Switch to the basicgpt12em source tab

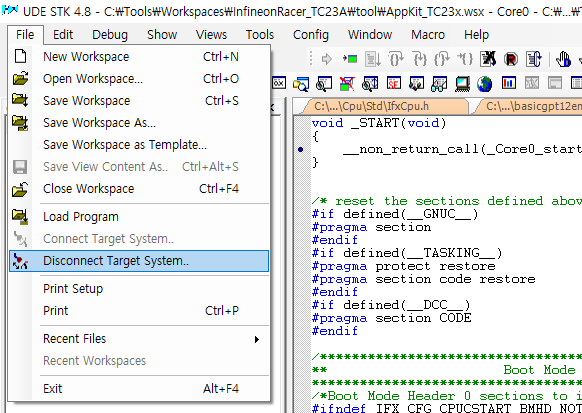pos(532,106)
